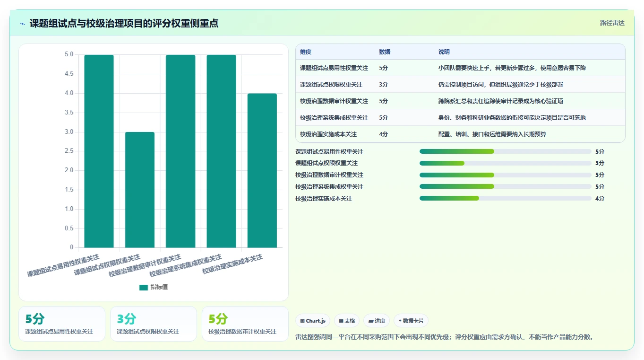Screen dimensions: 644x360
Task: Select table cell 课题组试点易用性权重关注
Action: 334,68
